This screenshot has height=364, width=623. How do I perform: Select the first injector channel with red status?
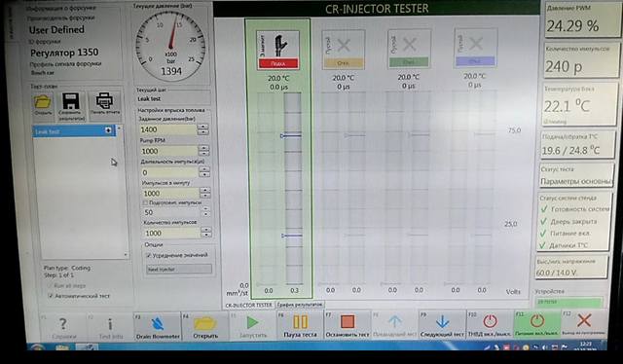click(x=277, y=50)
